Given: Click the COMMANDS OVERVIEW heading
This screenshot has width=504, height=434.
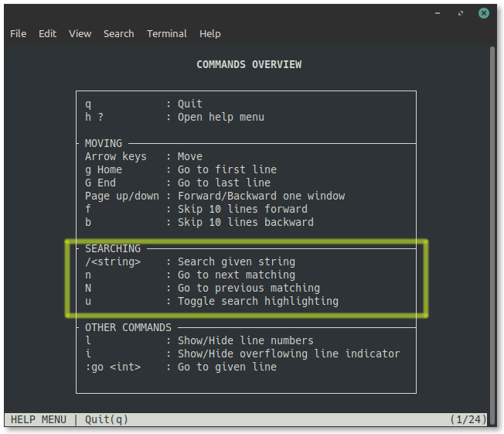Looking at the screenshot, I should coord(249,64).
